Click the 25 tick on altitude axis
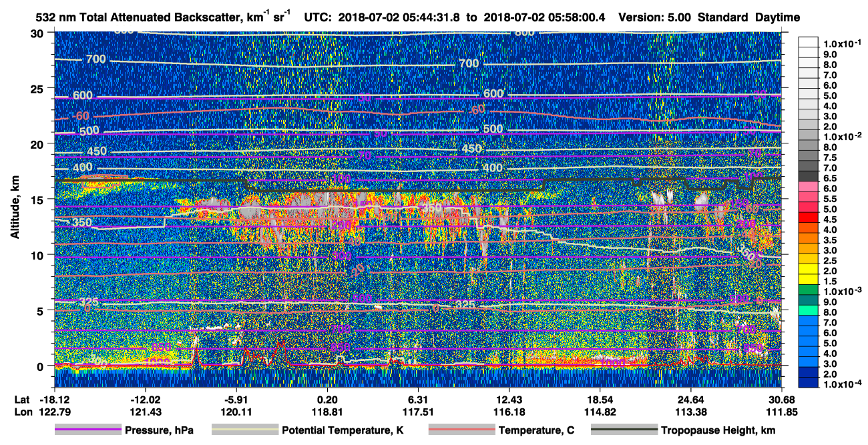 [x=39, y=88]
